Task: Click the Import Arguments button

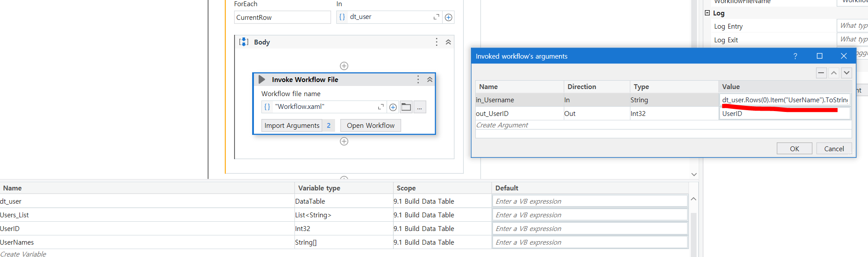Action: click(x=292, y=126)
